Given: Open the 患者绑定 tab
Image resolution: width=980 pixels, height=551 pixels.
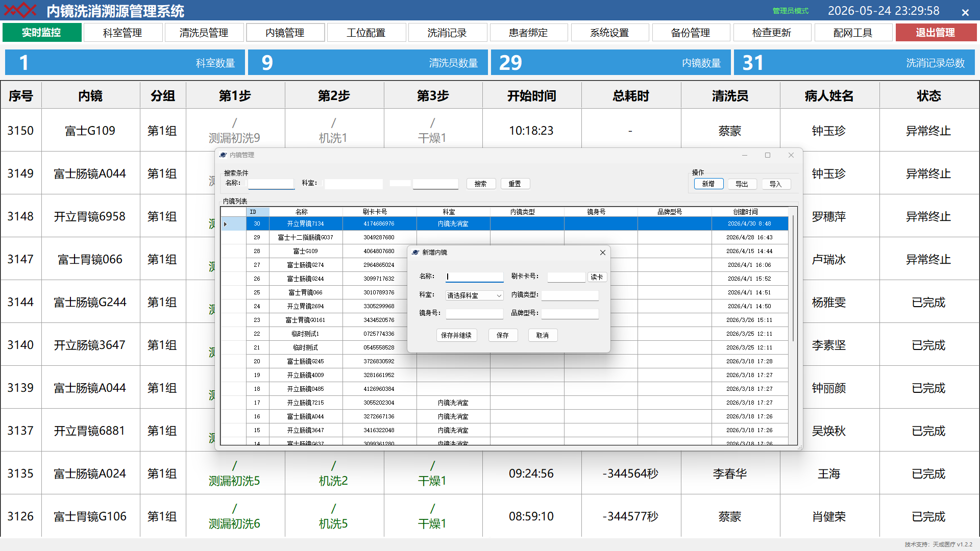Looking at the screenshot, I should [529, 33].
